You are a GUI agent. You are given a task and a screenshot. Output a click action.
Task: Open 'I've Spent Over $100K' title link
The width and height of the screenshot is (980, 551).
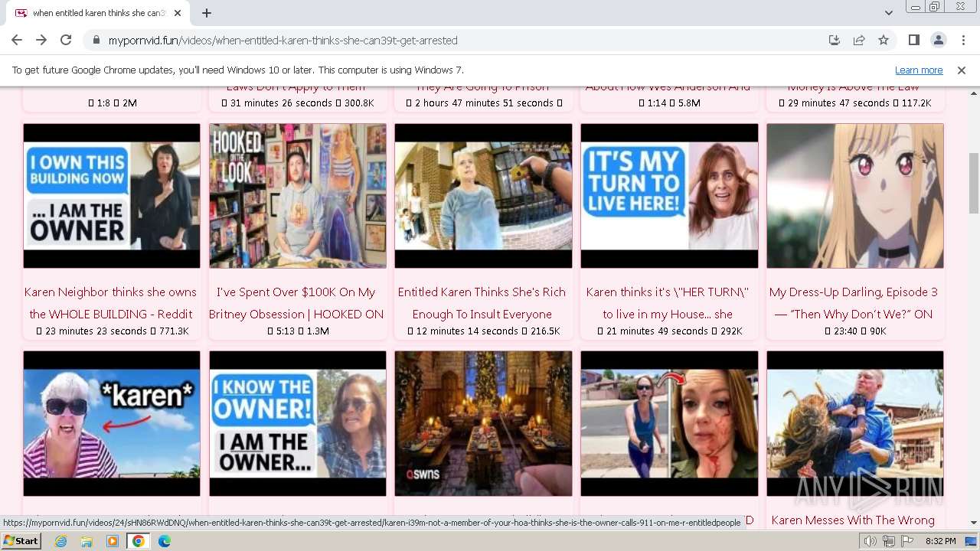point(296,303)
